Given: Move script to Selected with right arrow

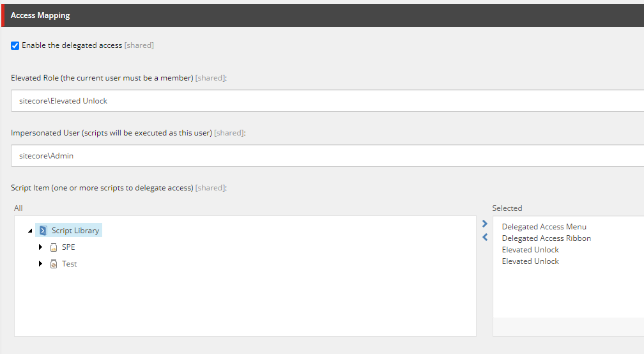Looking at the screenshot, I should pos(485,224).
